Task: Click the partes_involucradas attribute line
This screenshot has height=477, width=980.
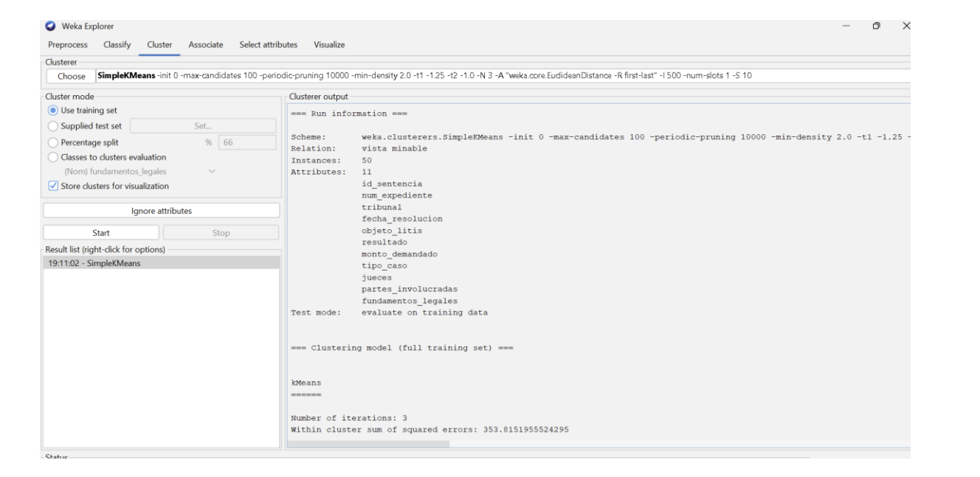Action: (410, 289)
